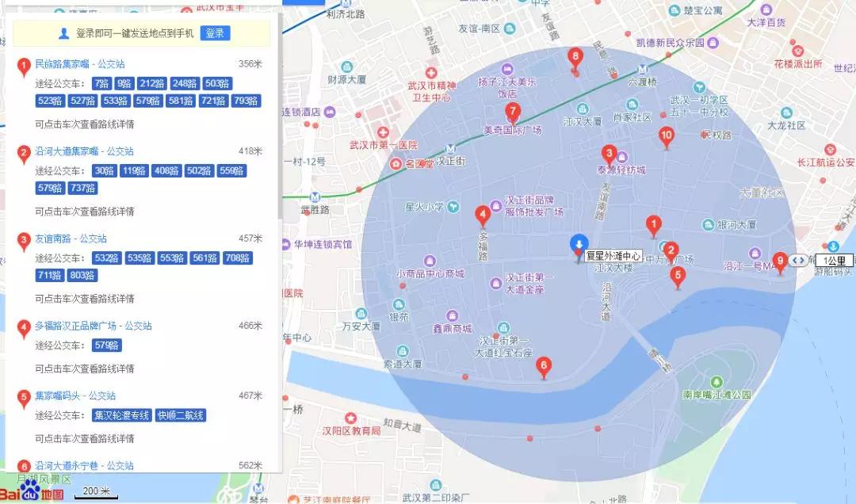Select bus route 503路
This screenshot has width=856, height=504.
click(x=217, y=83)
